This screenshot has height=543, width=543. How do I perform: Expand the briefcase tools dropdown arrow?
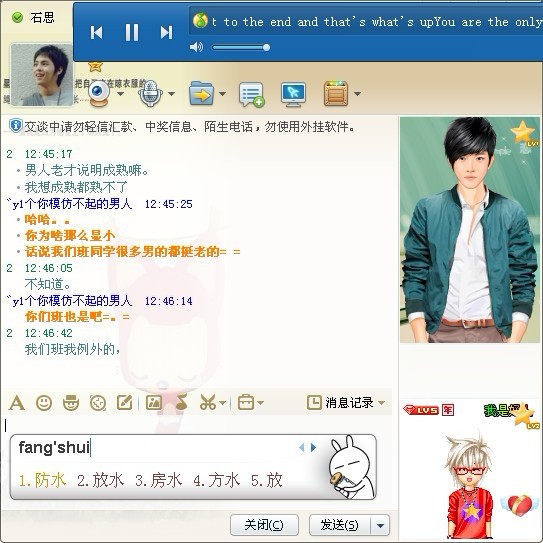coord(260,403)
